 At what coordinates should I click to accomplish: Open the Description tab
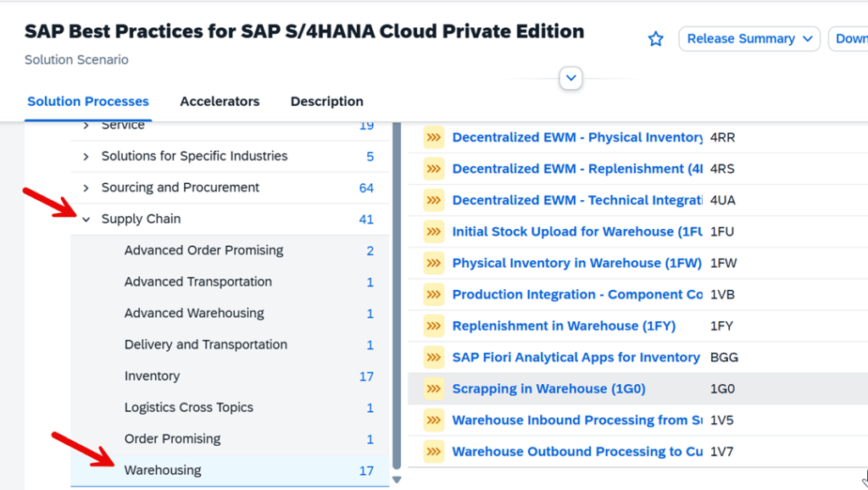click(326, 101)
